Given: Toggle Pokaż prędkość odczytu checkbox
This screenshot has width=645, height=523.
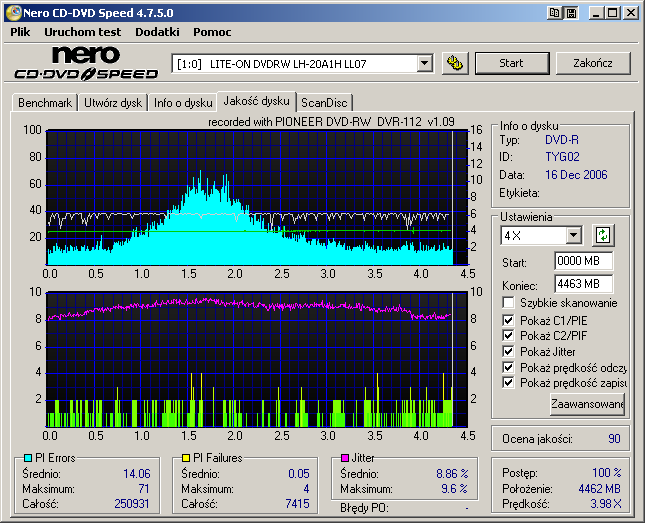Looking at the screenshot, I should point(508,367).
